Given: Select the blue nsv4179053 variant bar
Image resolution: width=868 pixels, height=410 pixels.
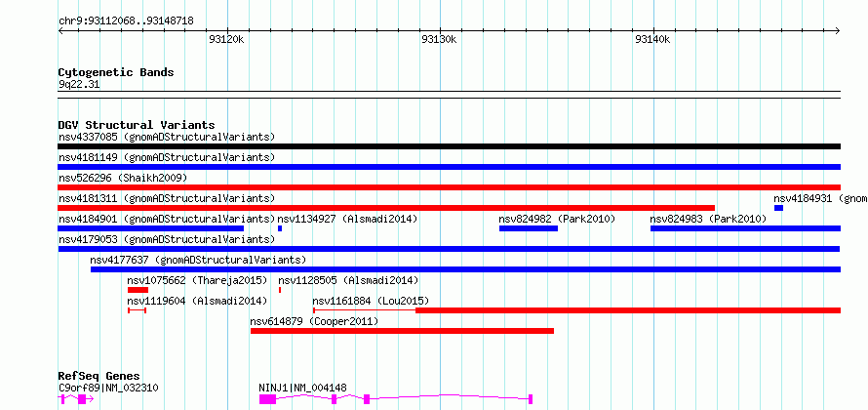Looking at the screenshot, I should pyautogui.click(x=449, y=249).
